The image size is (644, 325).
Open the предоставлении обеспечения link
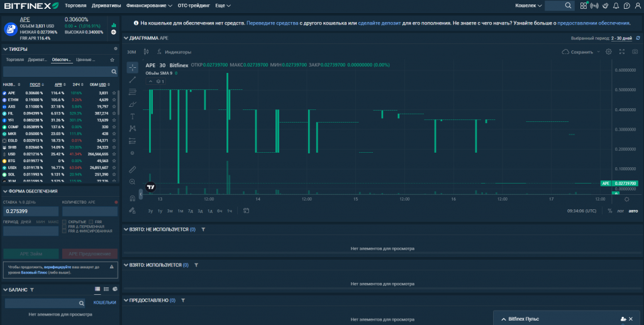(594, 23)
